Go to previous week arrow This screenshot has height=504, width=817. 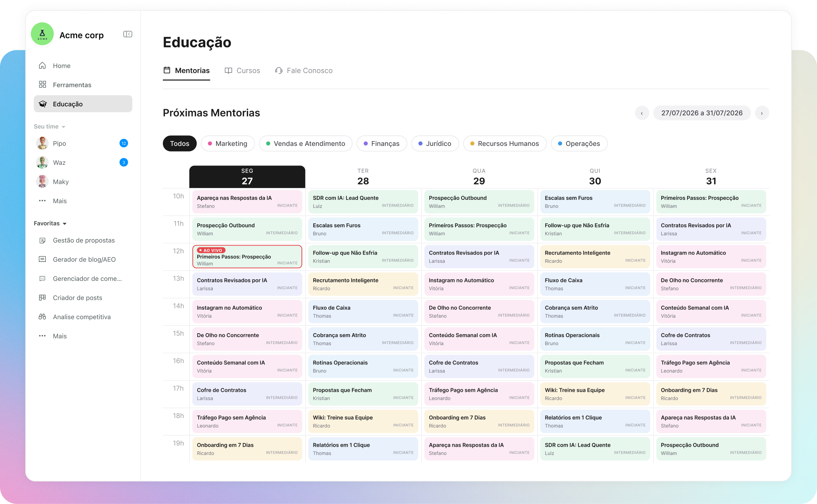[642, 113]
